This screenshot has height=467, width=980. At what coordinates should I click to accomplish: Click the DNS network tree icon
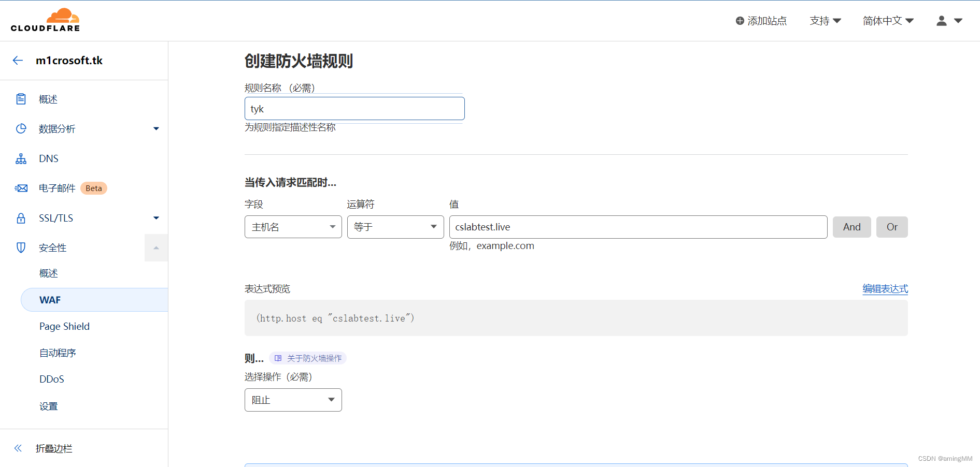(x=21, y=158)
